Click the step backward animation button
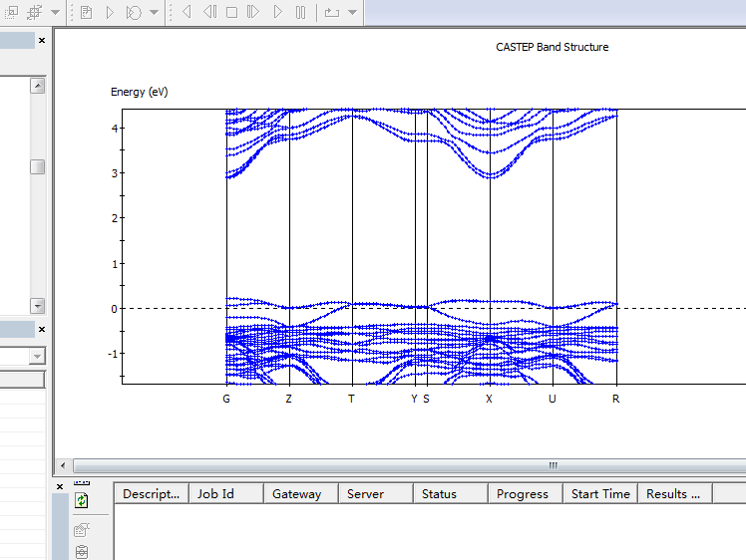This screenshot has width=746, height=560. pyautogui.click(x=209, y=11)
